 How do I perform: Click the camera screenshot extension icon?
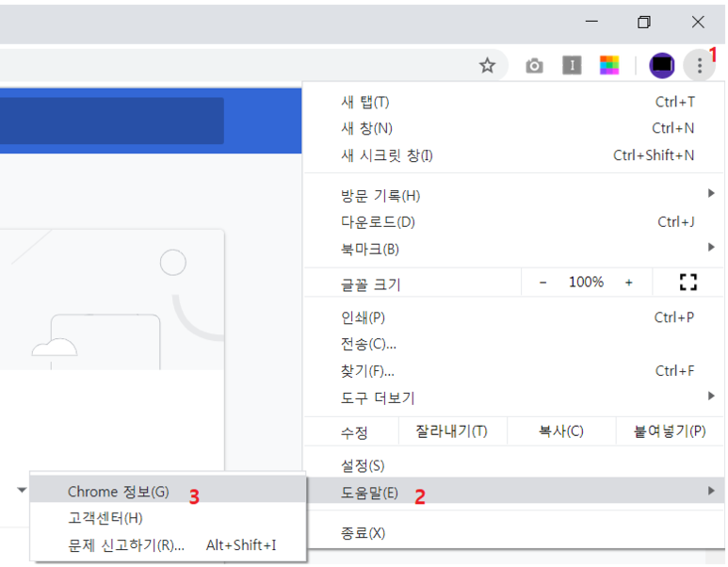click(534, 66)
